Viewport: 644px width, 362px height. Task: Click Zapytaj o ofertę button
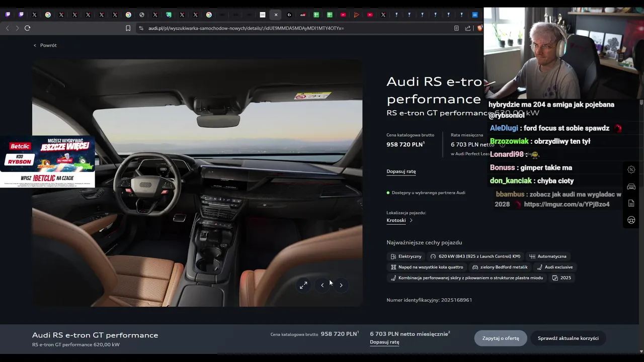tap(501, 338)
